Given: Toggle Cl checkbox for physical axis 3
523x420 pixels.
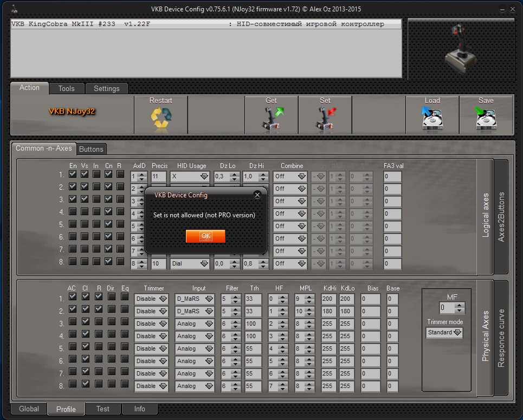Looking at the screenshot, I should (86, 321).
